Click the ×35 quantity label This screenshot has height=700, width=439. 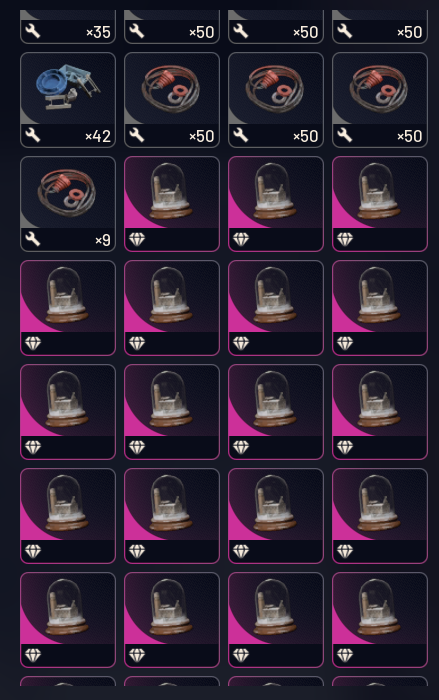click(98, 32)
